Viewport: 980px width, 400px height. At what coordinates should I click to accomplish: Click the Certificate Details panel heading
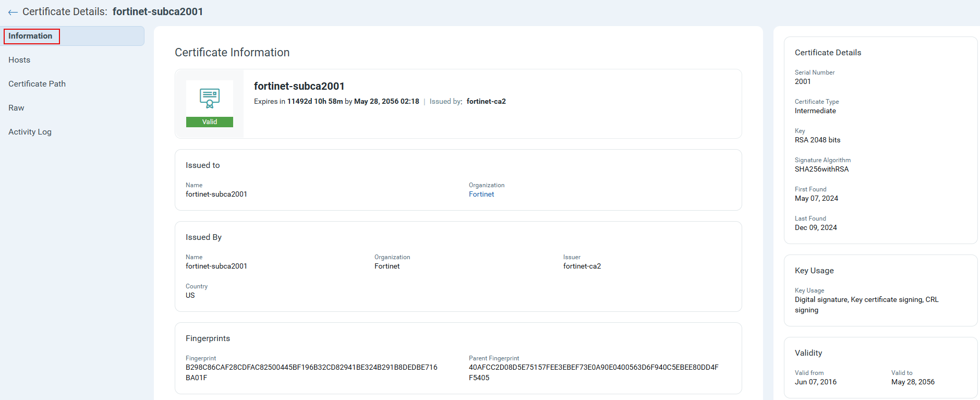(828, 53)
